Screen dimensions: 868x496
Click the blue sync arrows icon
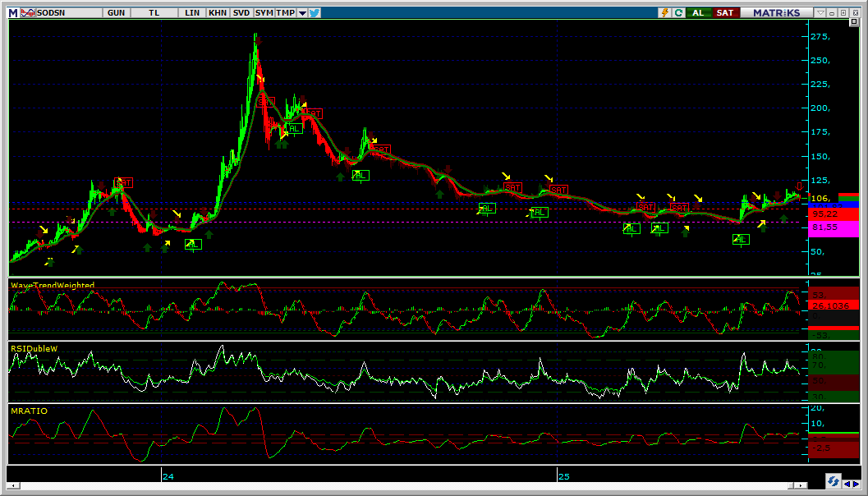832,480
